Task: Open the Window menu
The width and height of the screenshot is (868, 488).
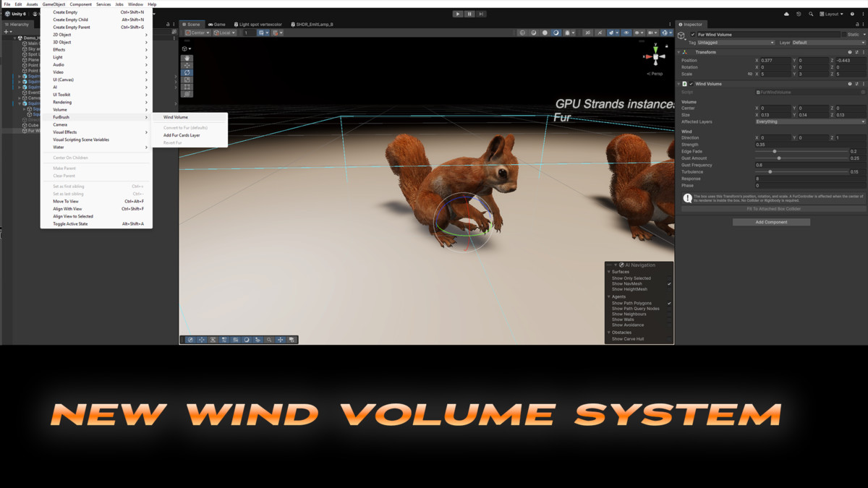Action: tap(135, 4)
